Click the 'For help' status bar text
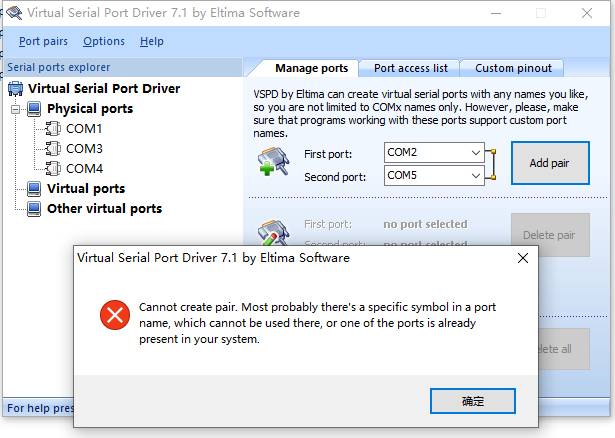The width and height of the screenshot is (615, 438). coord(40,408)
